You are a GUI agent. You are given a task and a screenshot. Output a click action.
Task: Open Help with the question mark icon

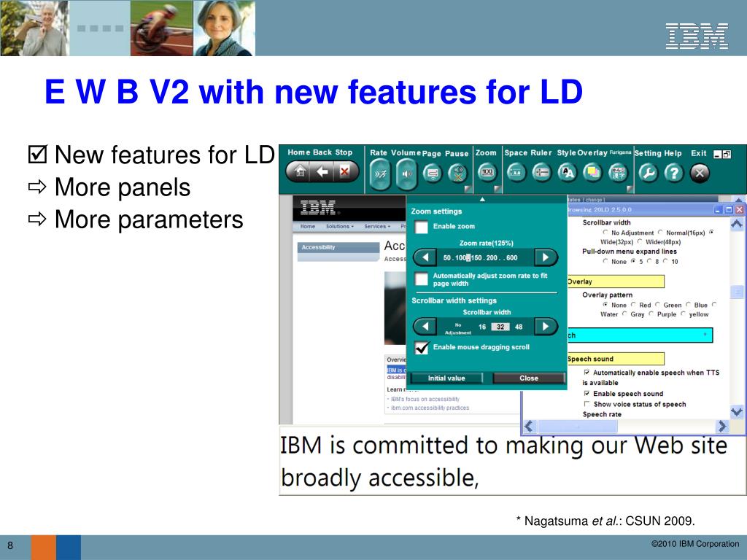click(x=673, y=173)
